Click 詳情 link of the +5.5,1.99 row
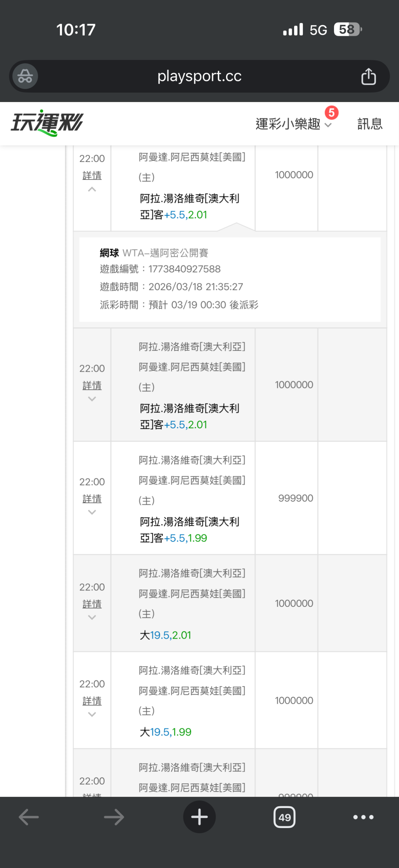The width and height of the screenshot is (399, 868). [x=92, y=499]
